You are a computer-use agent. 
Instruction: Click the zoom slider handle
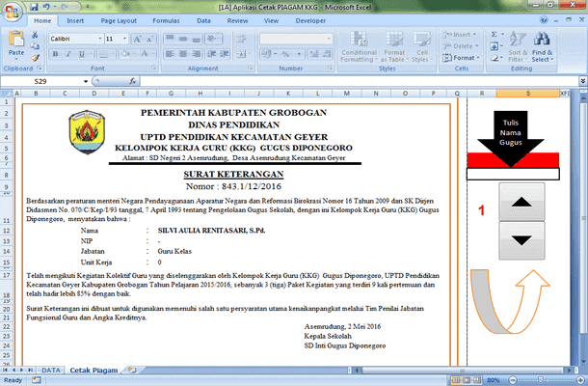(541, 380)
